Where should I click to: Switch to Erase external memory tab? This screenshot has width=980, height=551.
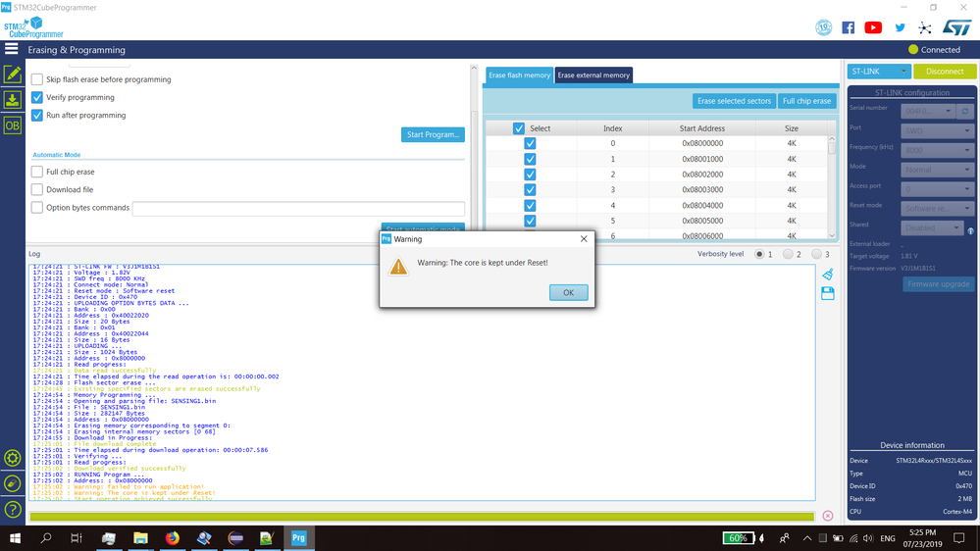click(x=593, y=75)
